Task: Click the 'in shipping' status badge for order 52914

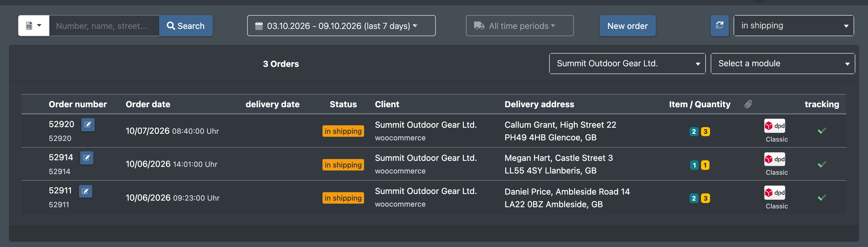Action: click(x=343, y=165)
